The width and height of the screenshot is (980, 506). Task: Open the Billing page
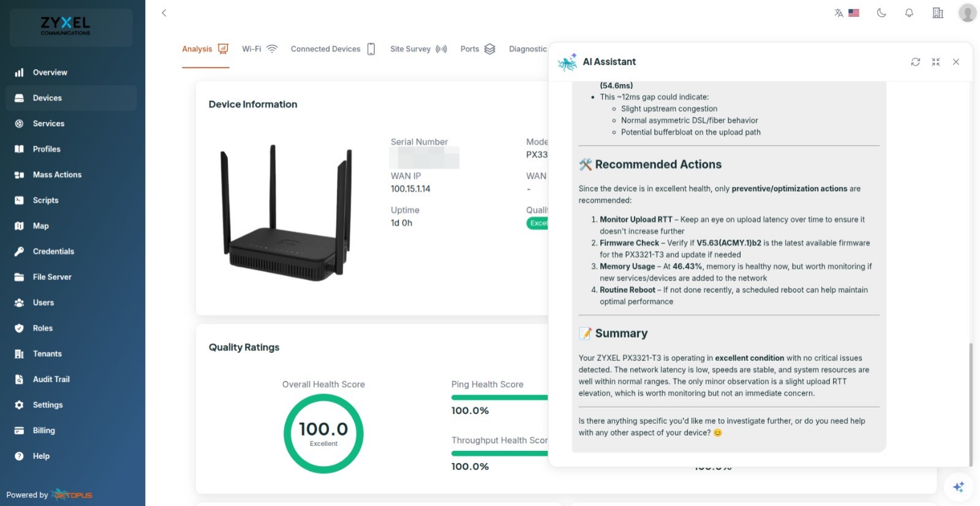[x=71, y=431]
